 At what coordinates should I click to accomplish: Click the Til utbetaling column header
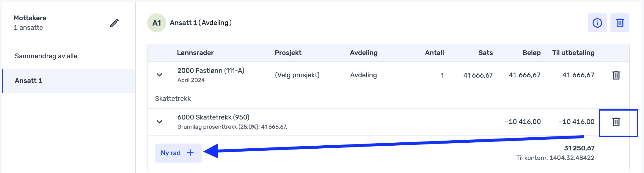coord(573,53)
